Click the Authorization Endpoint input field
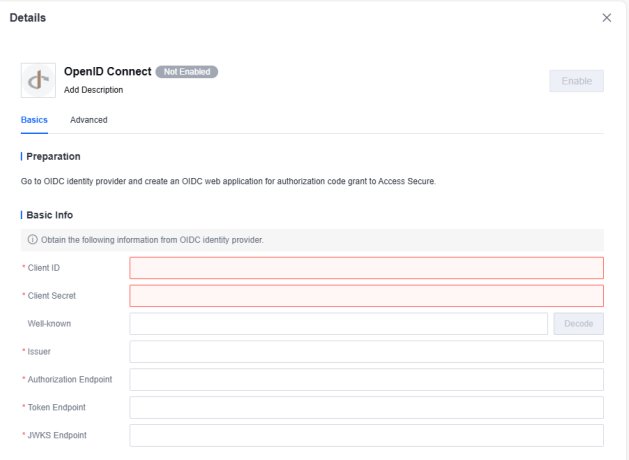Viewport: 629px width, 460px height. (x=366, y=379)
